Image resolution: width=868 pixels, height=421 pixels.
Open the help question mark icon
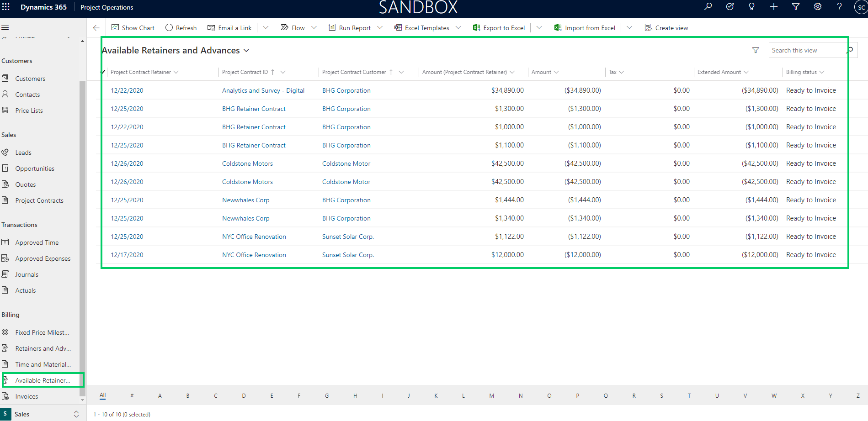pos(839,7)
